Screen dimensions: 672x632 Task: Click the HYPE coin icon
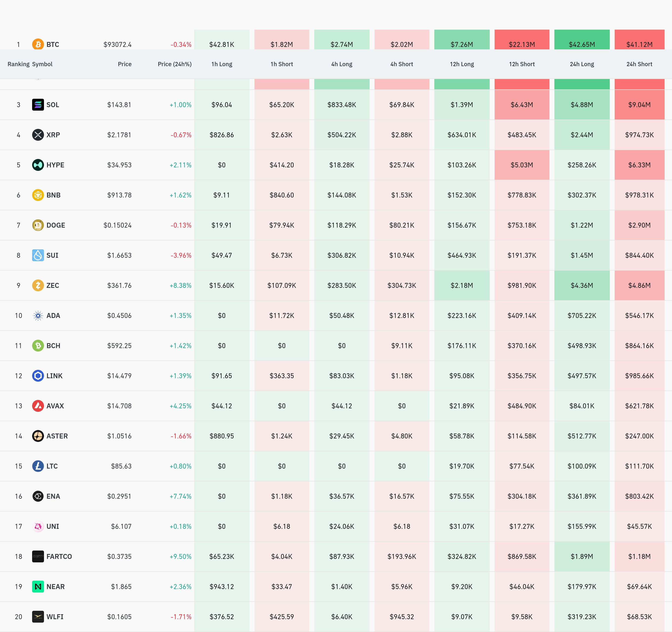click(x=38, y=165)
